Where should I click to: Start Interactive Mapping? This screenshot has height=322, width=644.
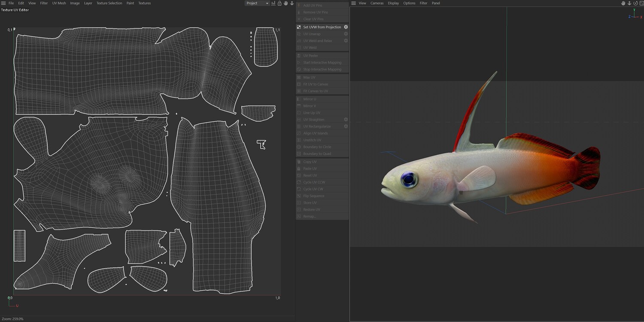(322, 62)
